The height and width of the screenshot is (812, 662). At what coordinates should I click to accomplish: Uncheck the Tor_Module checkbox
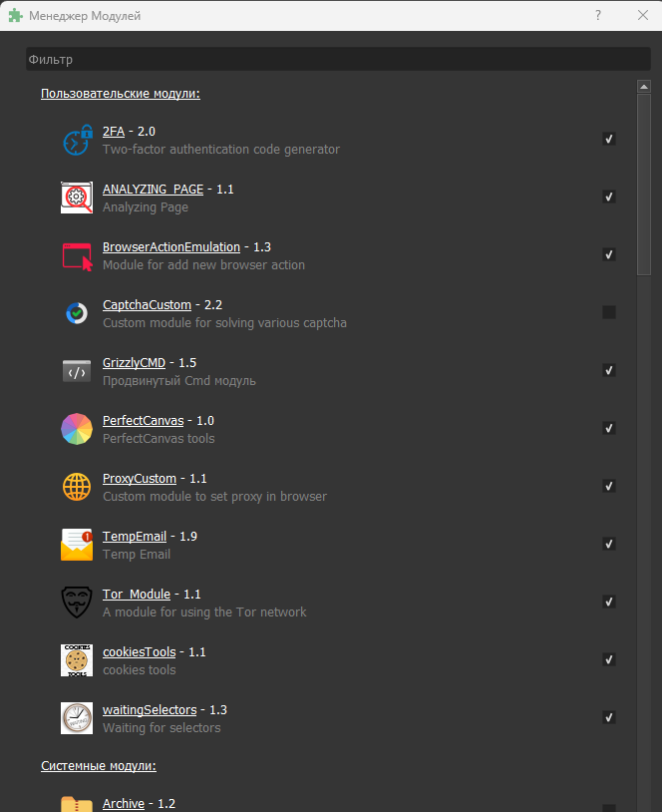[609, 602]
